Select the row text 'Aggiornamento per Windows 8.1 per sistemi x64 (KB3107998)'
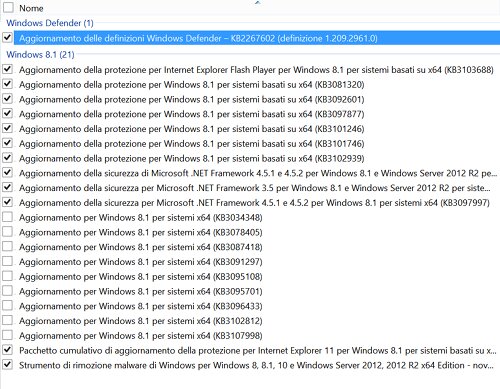Screen dimensions: 500x389 coord(141,336)
